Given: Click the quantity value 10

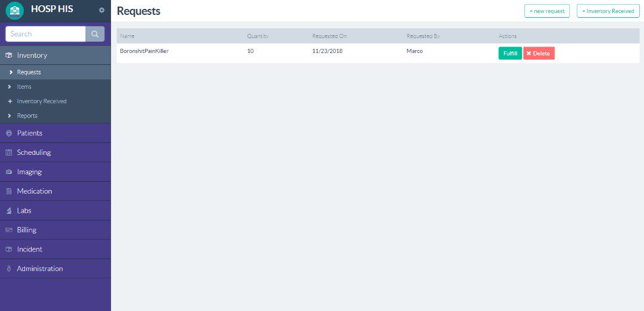Looking at the screenshot, I should (250, 51).
